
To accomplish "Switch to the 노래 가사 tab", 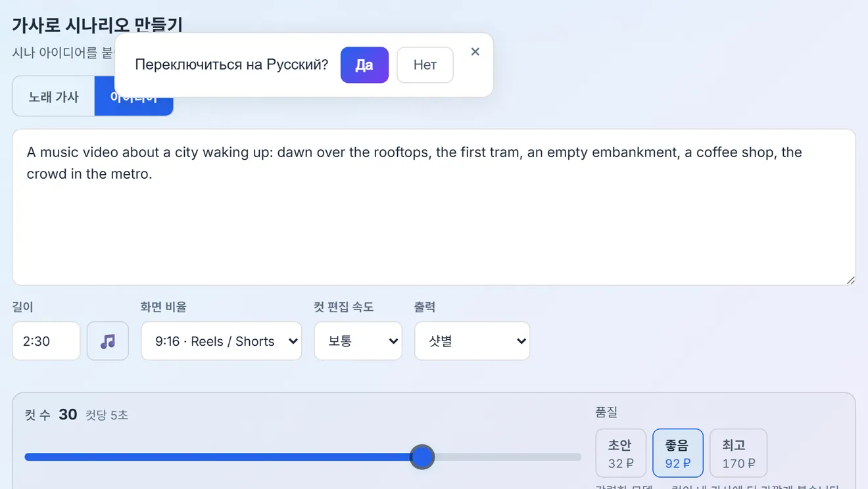I will [54, 97].
